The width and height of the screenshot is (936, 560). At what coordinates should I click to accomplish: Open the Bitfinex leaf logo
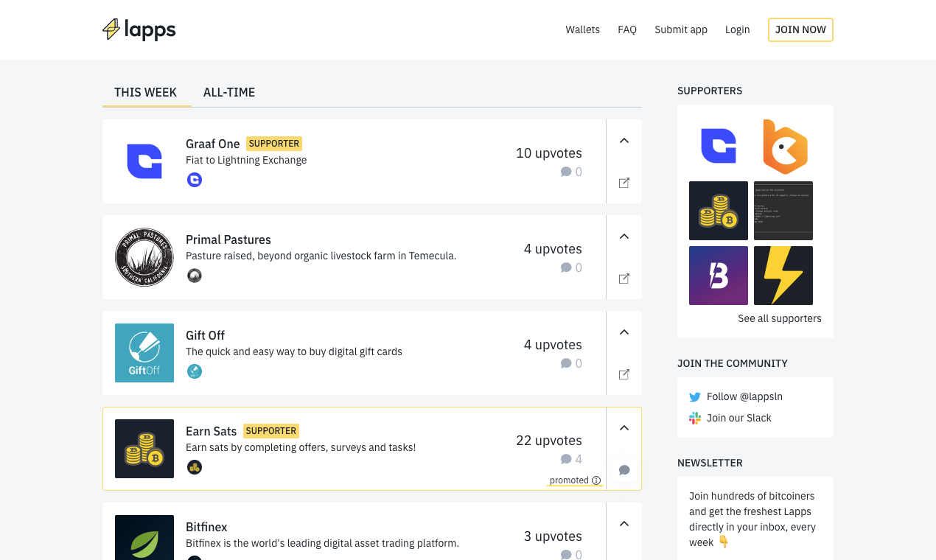point(144,538)
